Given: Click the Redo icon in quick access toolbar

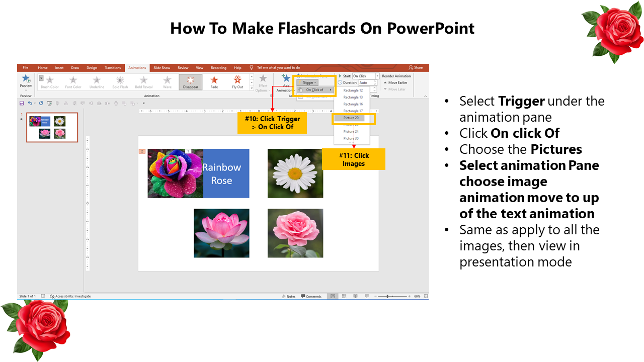Looking at the screenshot, I should tap(41, 103).
